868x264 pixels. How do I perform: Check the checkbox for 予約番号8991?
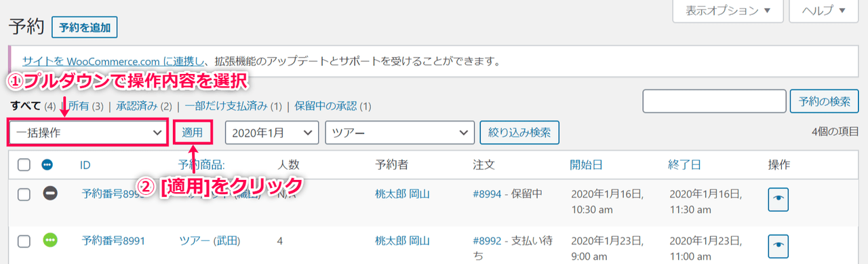point(24,240)
